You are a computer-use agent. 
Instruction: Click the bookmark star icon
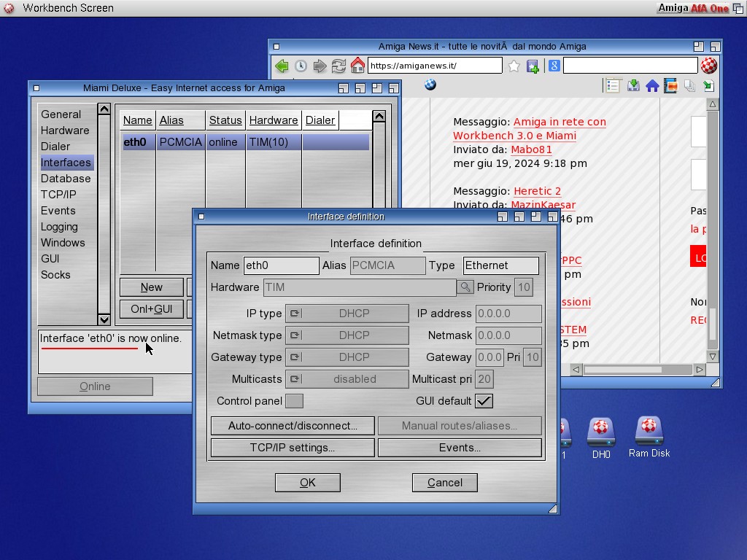click(x=514, y=66)
